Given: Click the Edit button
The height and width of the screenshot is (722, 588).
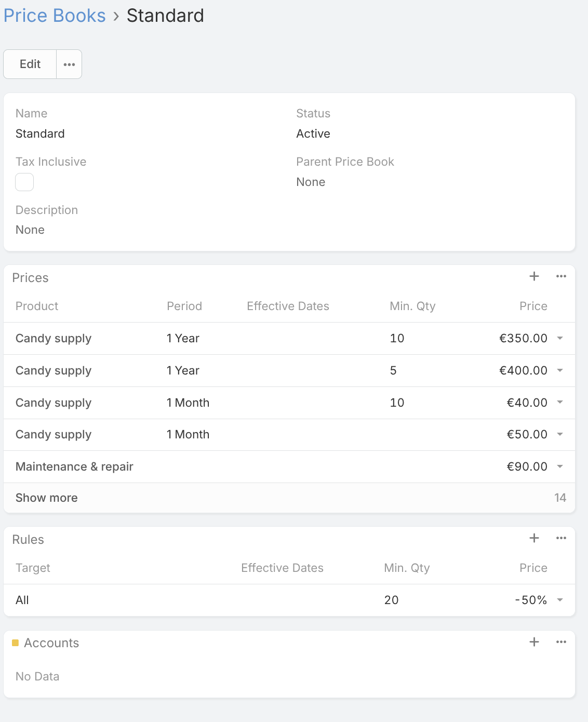Looking at the screenshot, I should pos(30,64).
